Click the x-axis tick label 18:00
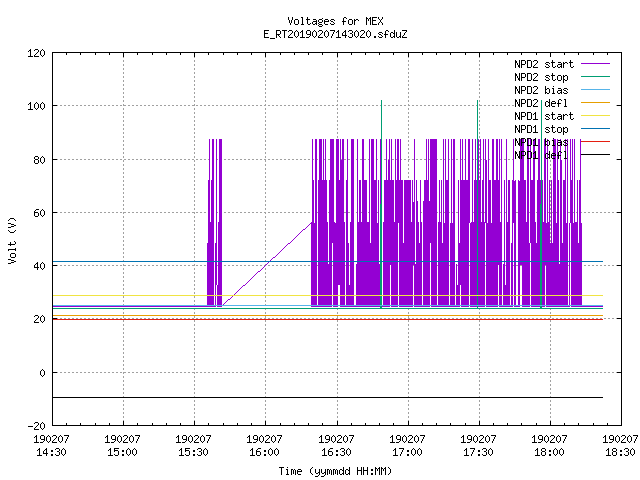The image size is (640, 480). (x=549, y=452)
